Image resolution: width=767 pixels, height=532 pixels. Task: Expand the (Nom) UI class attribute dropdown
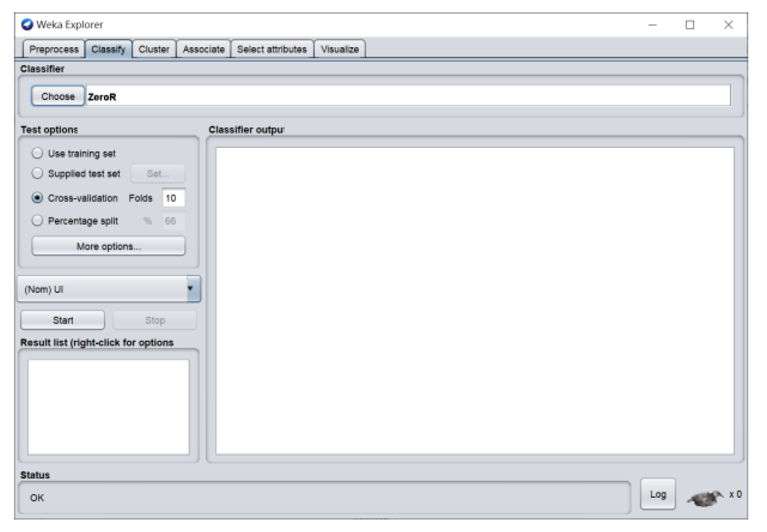(108, 289)
